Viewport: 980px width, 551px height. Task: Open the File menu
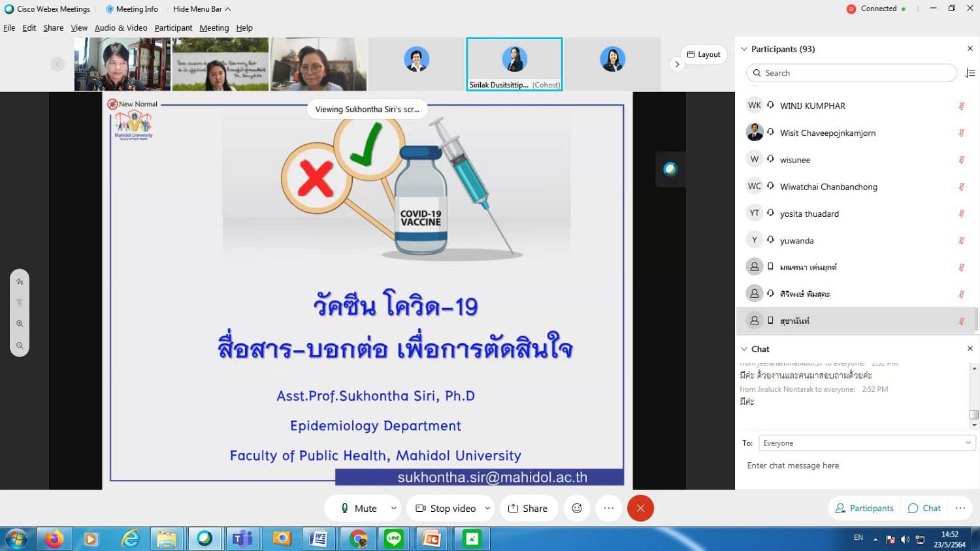9,28
